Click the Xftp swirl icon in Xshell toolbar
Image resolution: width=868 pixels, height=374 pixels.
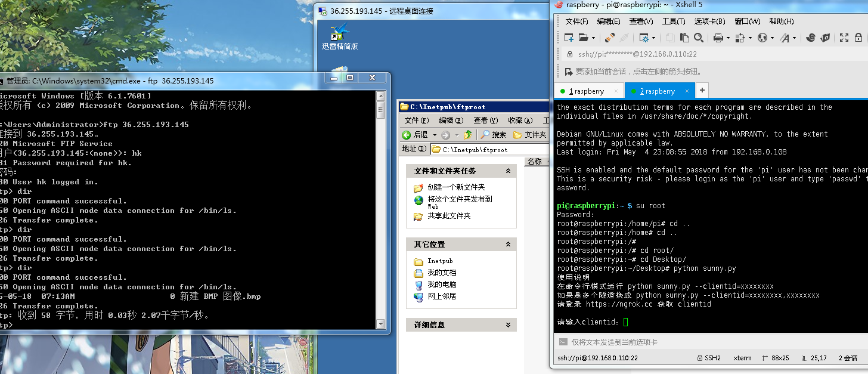[x=811, y=38]
